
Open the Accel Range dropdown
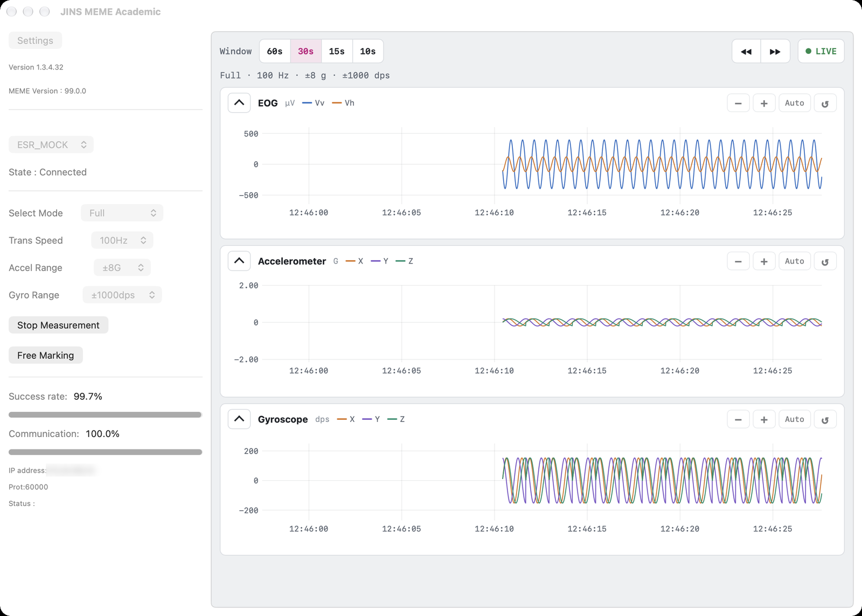pos(122,268)
